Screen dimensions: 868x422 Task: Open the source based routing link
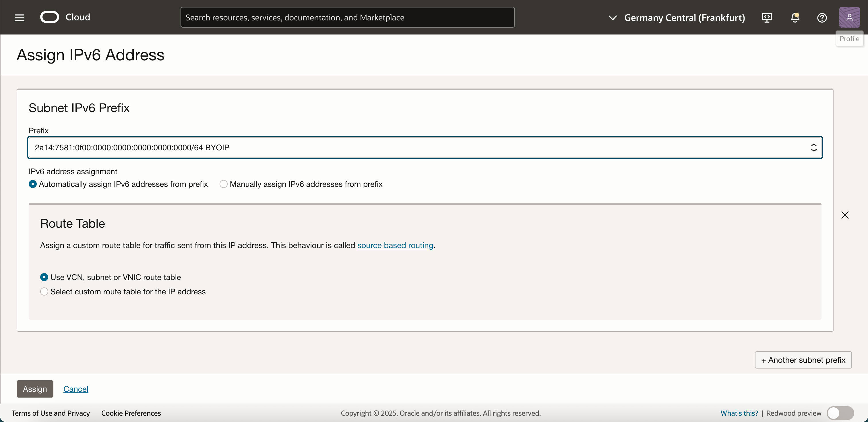pos(395,245)
